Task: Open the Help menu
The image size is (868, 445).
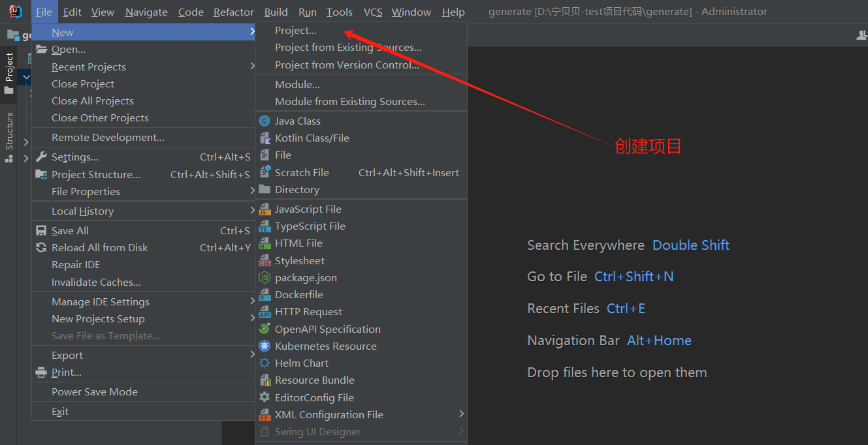Action: 453,12
